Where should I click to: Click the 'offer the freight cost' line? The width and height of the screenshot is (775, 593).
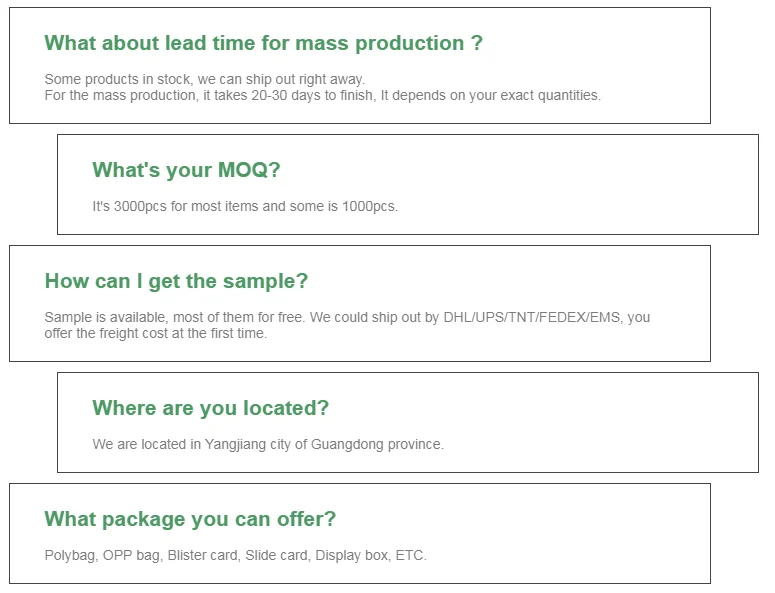pyautogui.click(x=155, y=334)
